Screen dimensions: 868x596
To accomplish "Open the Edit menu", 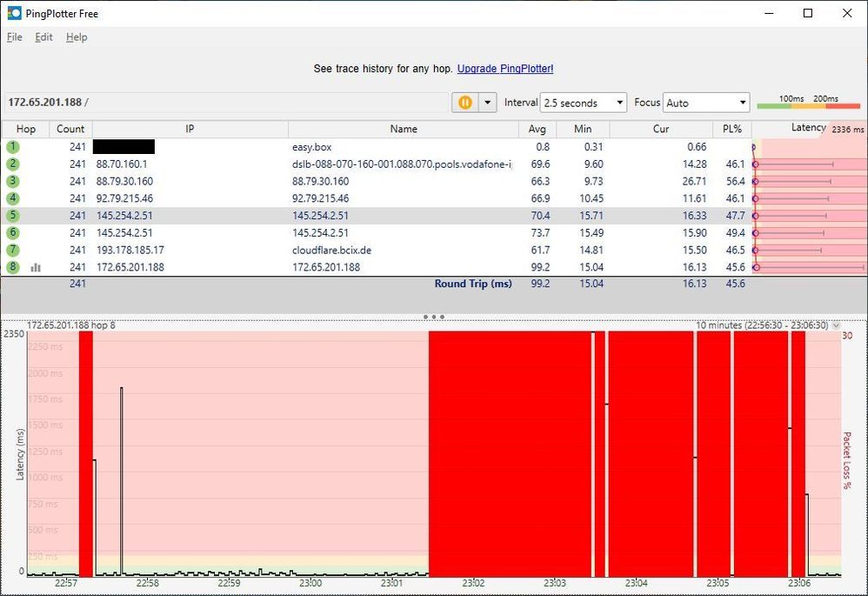I will [x=43, y=37].
